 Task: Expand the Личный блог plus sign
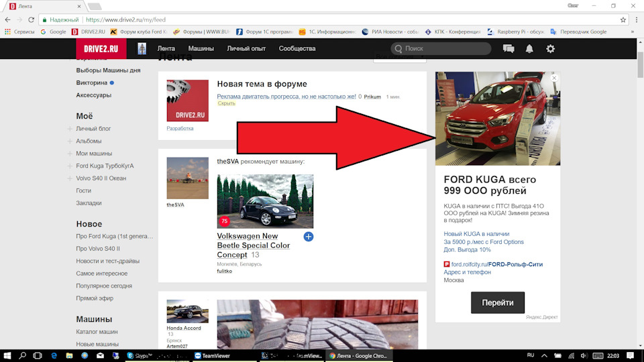[x=70, y=129]
